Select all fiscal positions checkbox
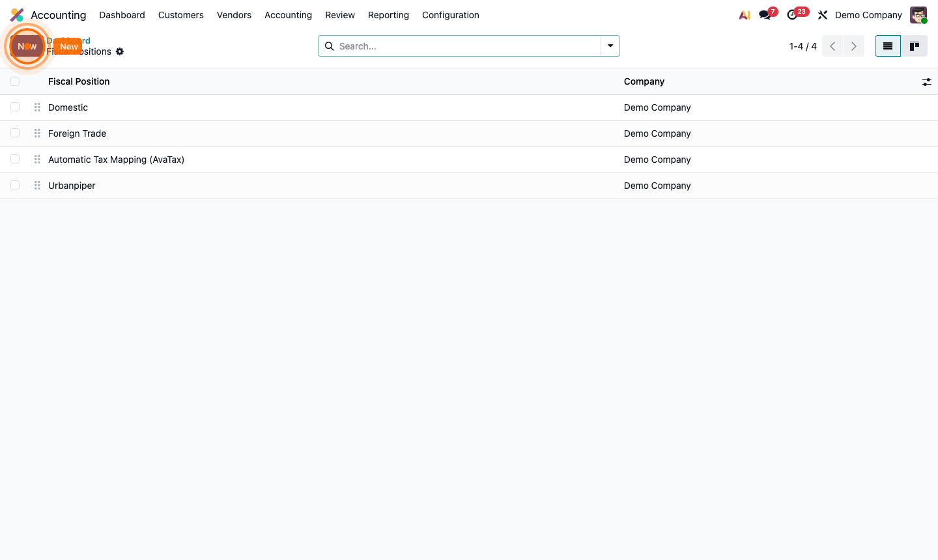 pos(15,81)
